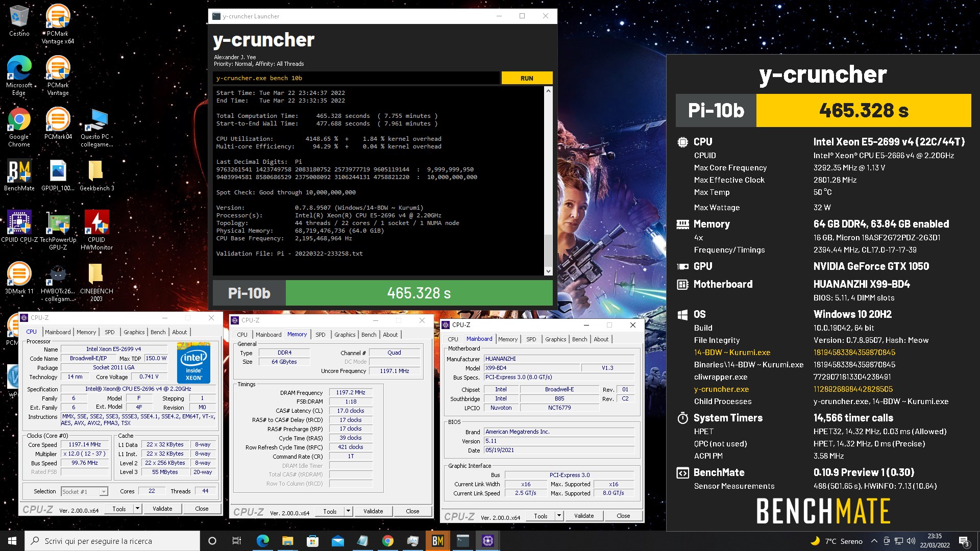This screenshot has width=980, height=551.
Task: Expand Tools dropdown arrow in right CPU-Z
Action: click(559, 516)
